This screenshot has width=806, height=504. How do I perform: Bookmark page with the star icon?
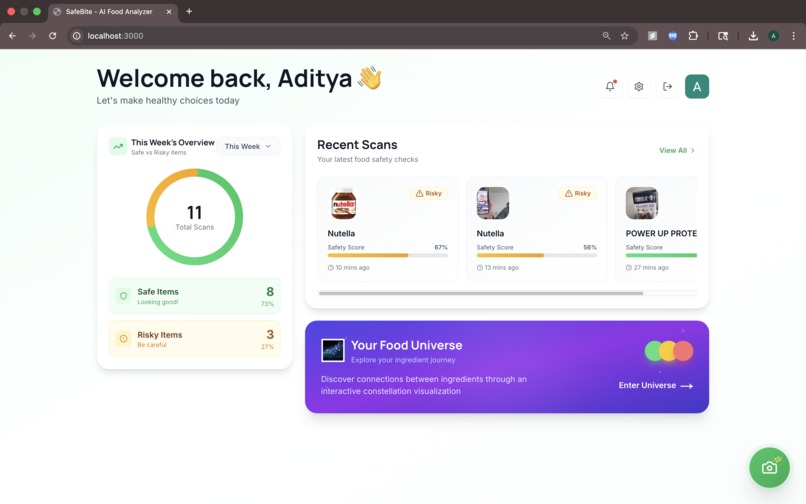(x=625, y=36)
